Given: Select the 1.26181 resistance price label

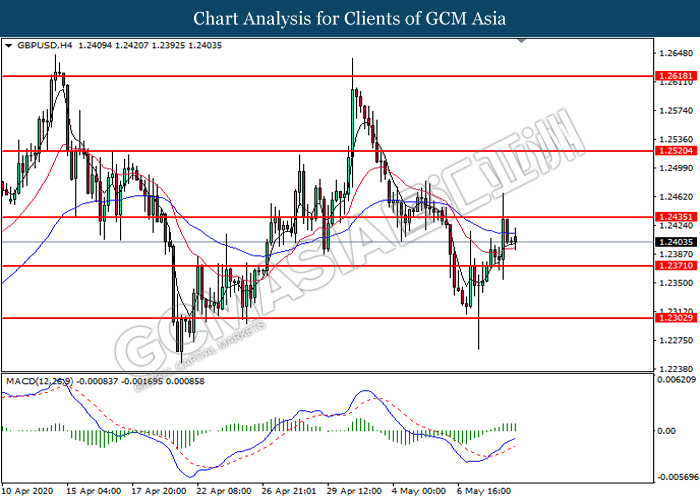Looking at the screenshot, I should coord(675,76).
